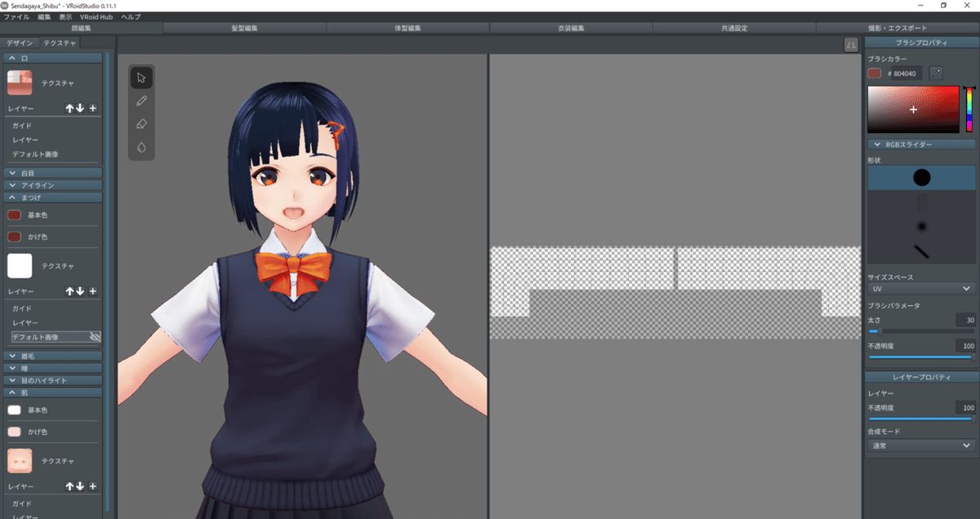Add new layer in 口 section
The height and width of the screenshot is (519, 980).
(92, 108)
